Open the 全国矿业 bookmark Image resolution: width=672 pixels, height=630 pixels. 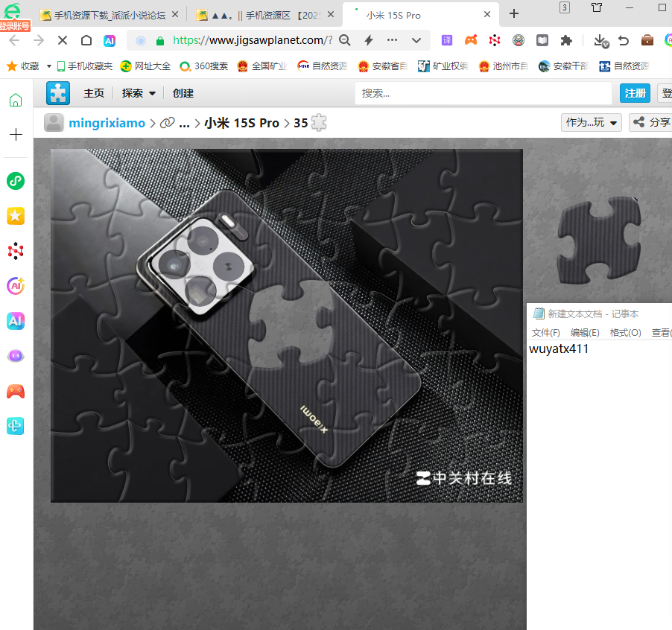pyautogui.click(x=262, y=66)
